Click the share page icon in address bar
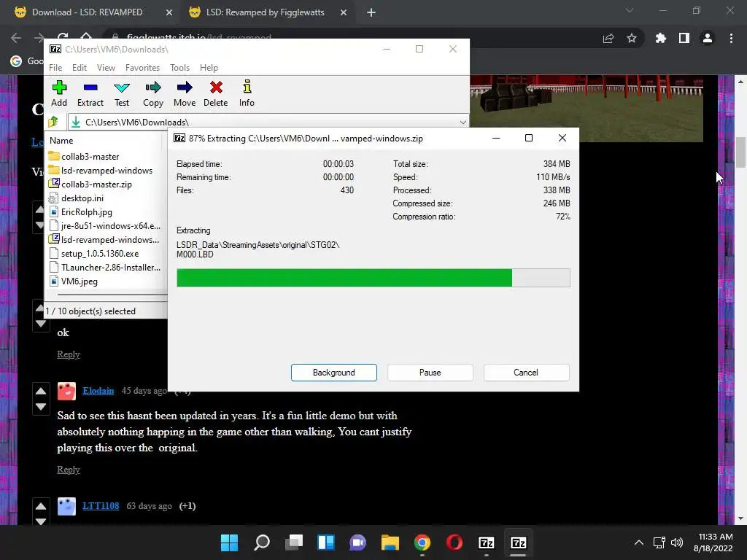Viewport: 747px width, 560px height. pos(608,38)
